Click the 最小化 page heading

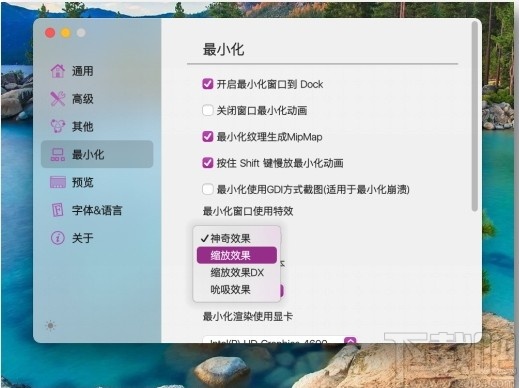[224, 49]
